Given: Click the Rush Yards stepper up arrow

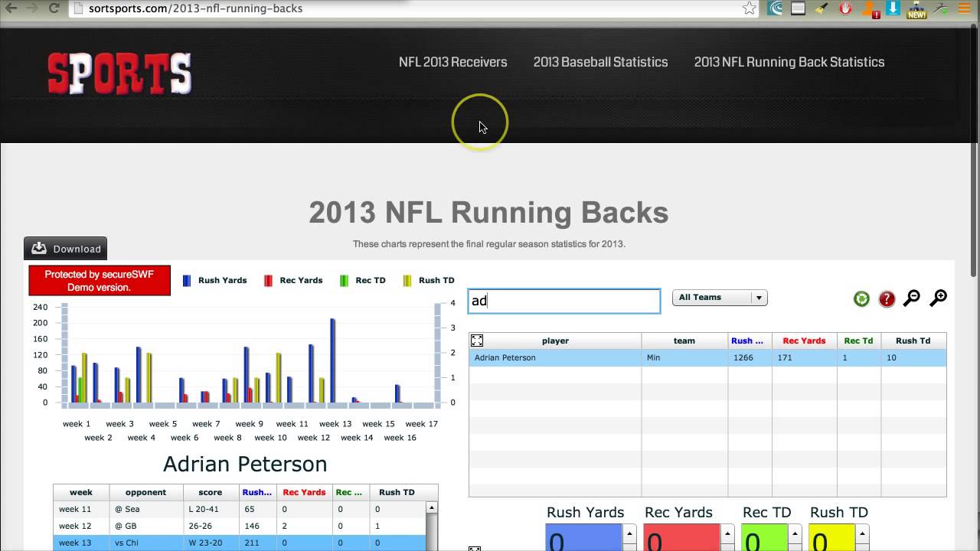Looking at the screenshot, I should [x=629, y=534].
